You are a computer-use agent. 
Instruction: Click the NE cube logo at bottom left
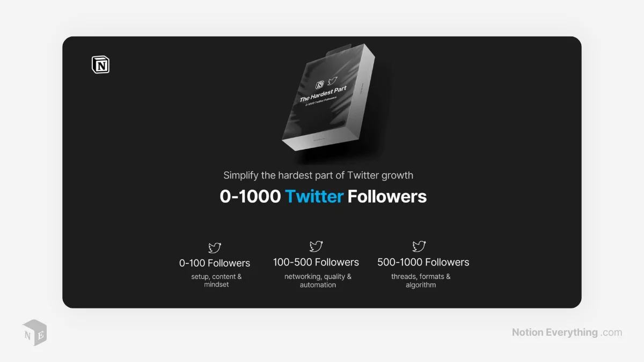tap(35, 333)
